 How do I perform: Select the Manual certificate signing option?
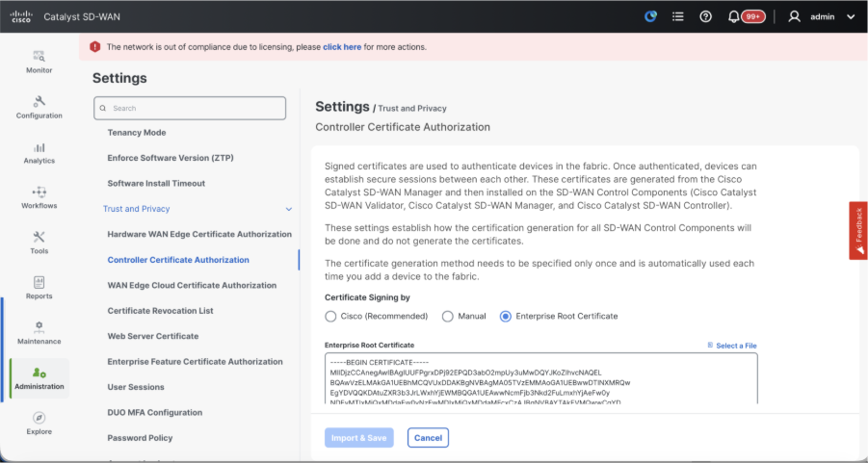point(448,316)
